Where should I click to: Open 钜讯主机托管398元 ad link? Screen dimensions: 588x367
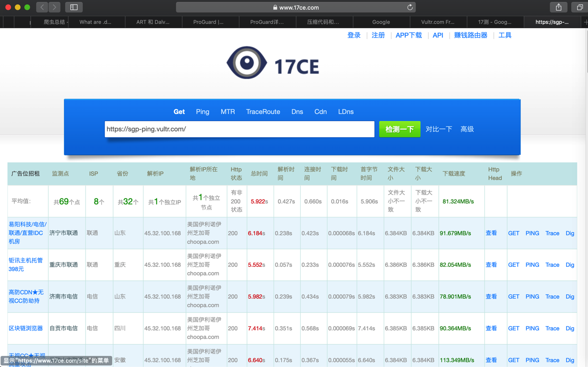click(26, 264)
